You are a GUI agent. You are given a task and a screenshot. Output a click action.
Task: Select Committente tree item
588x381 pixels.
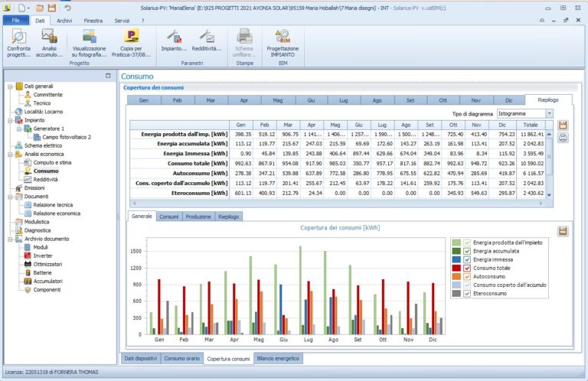(48, 95)
